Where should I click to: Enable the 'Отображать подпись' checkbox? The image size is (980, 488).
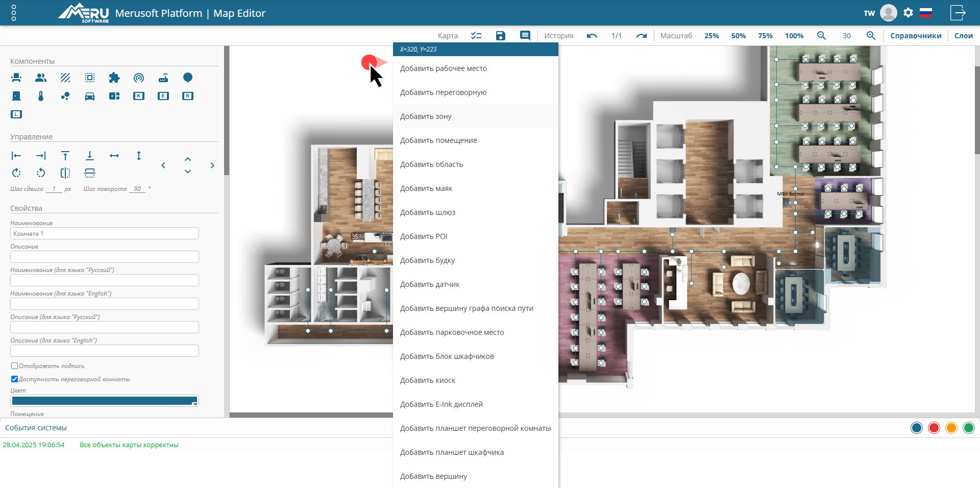point(15,366)
